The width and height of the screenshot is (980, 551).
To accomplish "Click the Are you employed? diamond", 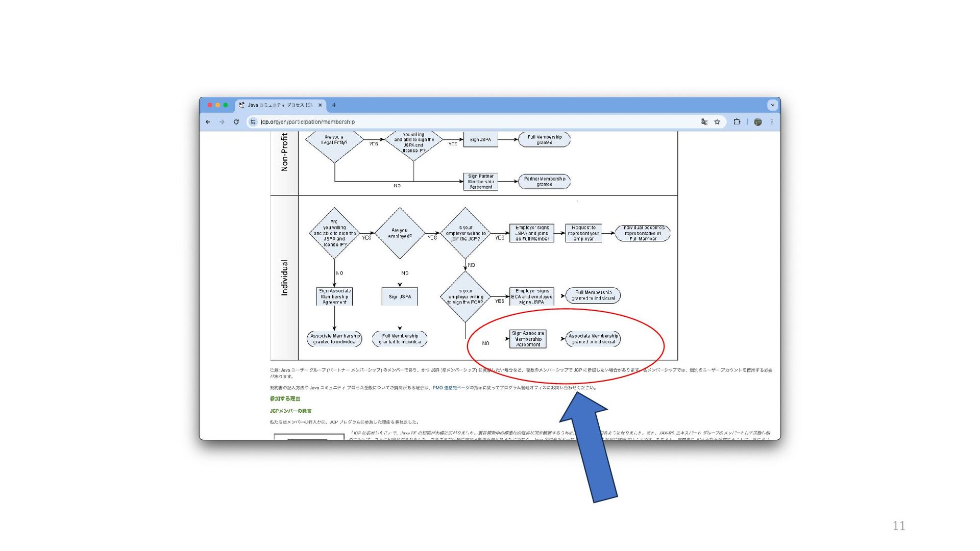I will [x=400, y=233].
